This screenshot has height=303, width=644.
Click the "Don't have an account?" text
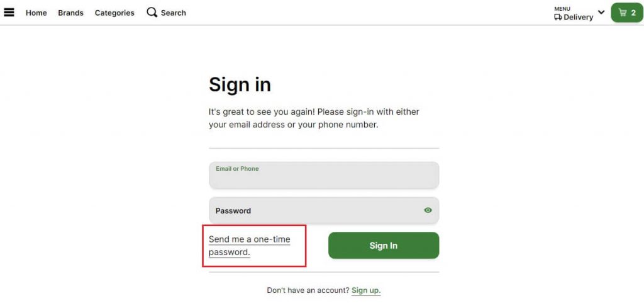[308, 290]
